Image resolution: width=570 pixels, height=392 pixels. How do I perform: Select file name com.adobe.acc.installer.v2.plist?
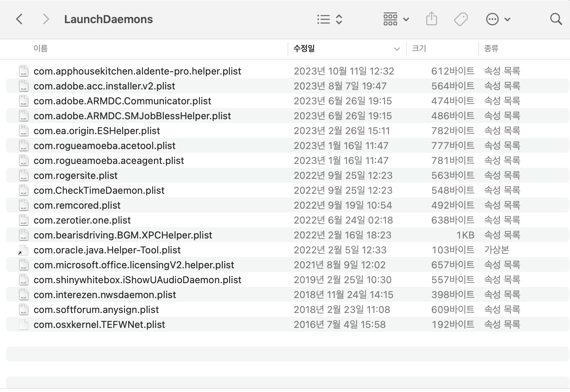coord(104,86)
